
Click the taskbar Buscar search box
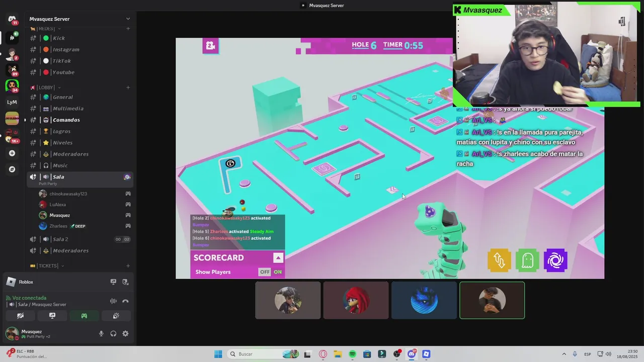click(263, 354)
